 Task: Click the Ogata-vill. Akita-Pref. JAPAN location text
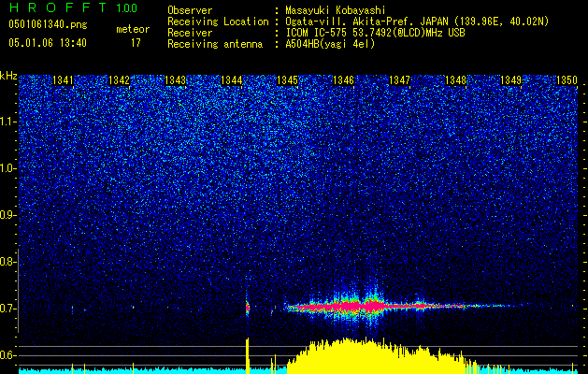pos(417,22)
